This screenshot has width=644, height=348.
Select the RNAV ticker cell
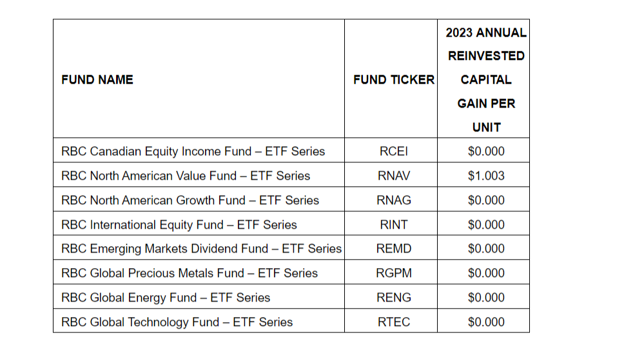(x=393, y=176)
